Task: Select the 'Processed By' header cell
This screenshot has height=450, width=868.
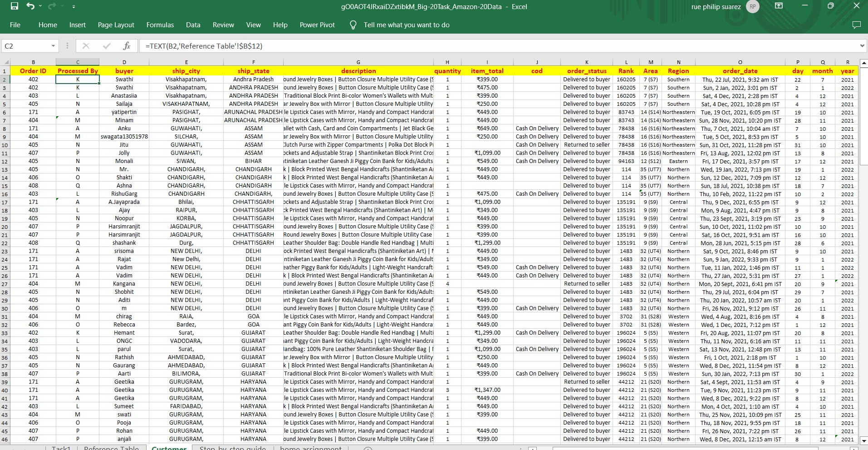Action: click(78, 71)
